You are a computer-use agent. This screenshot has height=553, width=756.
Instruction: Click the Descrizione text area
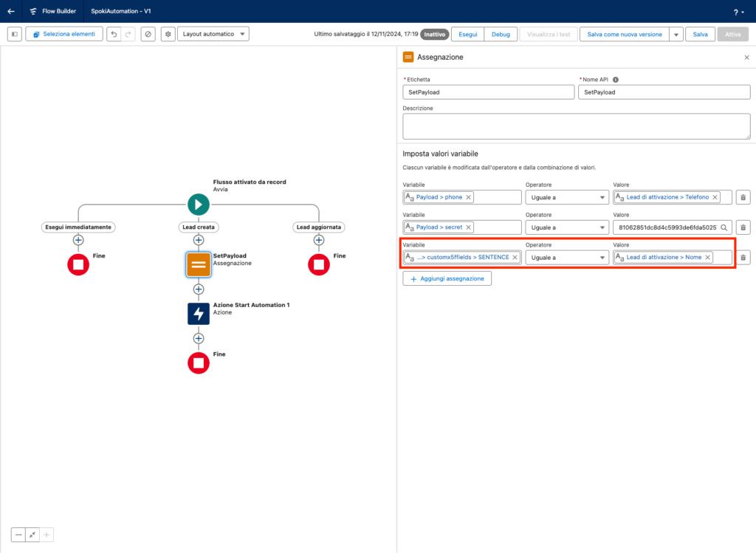coord(576,126)
